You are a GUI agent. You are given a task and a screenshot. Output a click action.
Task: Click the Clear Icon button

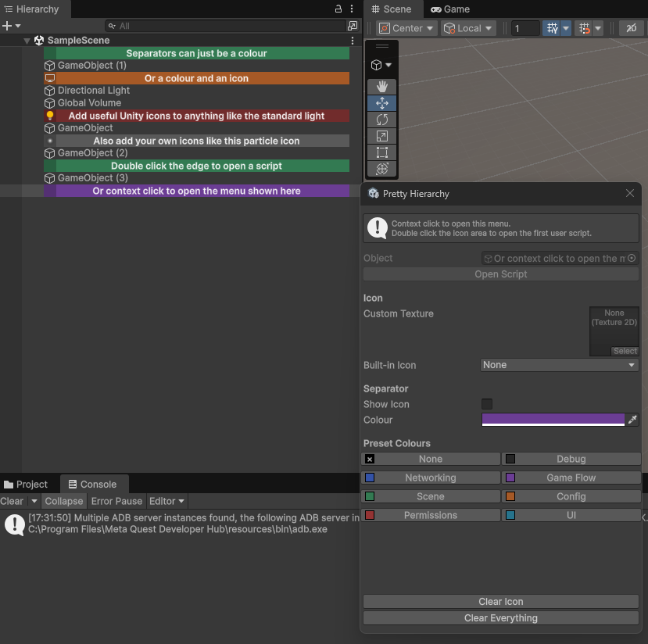coord(501,602)
